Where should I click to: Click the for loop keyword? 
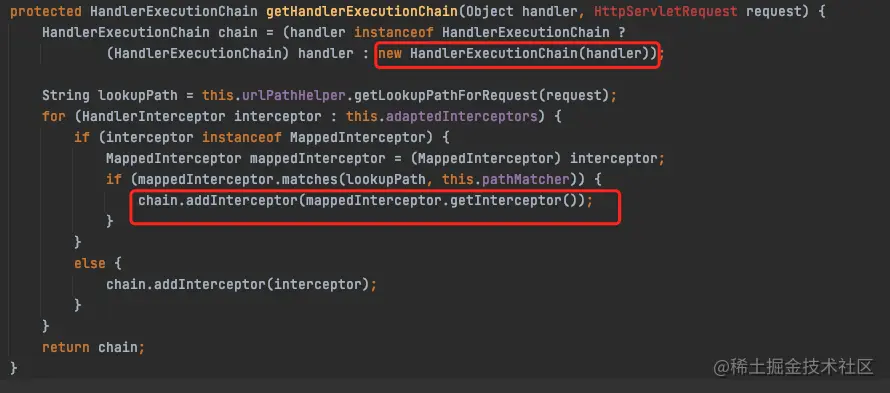coord(54,116)
